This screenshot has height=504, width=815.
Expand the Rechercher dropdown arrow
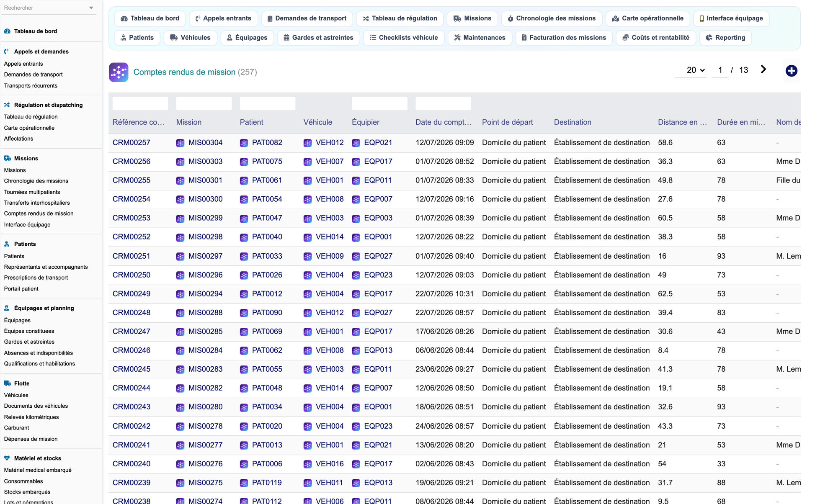point(91,8)
